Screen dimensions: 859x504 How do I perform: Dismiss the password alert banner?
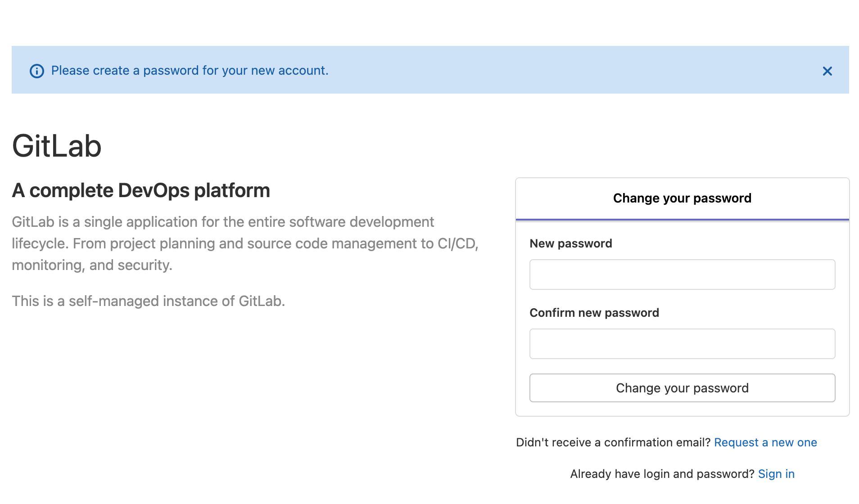click(x=827, y=71)
